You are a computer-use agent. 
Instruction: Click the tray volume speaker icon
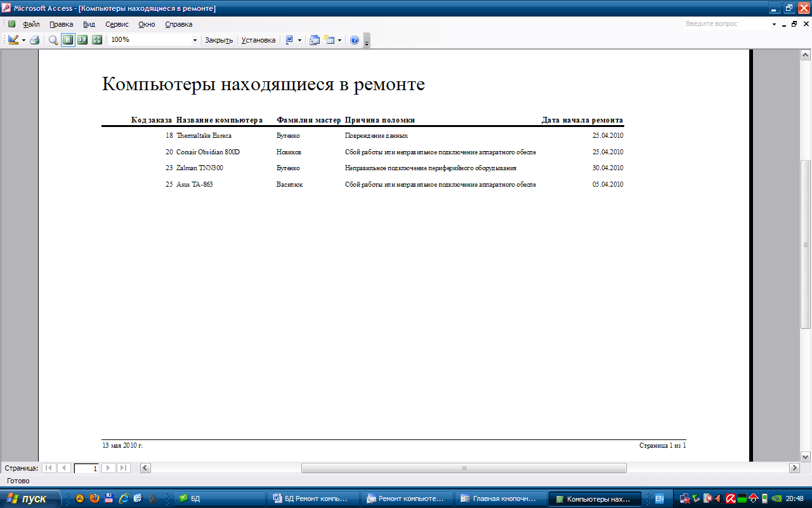click(x=718, y=498)
